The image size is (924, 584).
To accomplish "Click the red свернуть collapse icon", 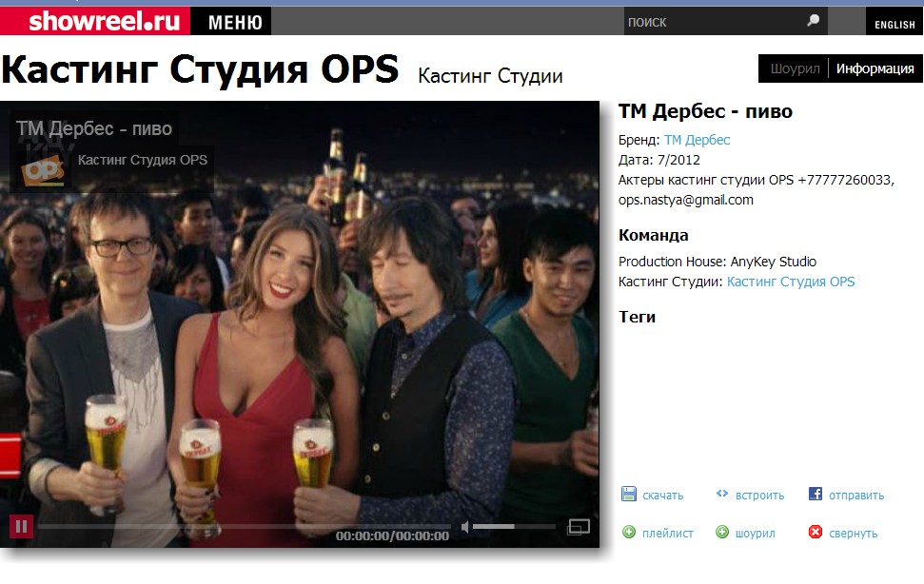I will tap(815, 533).
